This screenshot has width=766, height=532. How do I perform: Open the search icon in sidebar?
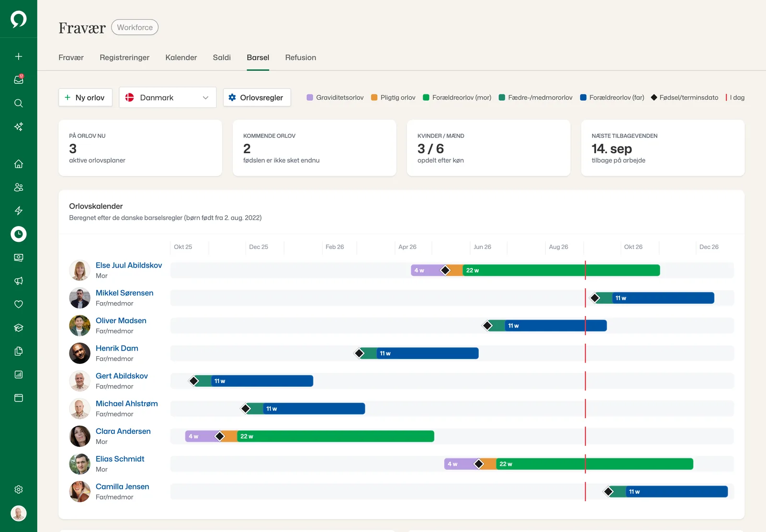[x=19, y=103]
